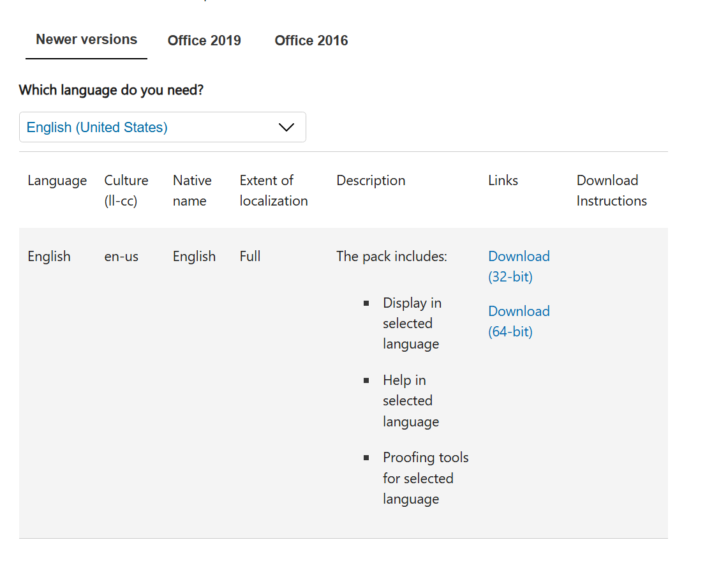
Task: Click the "Proofing tools for selected language" bullet
Action: [425, 478]
